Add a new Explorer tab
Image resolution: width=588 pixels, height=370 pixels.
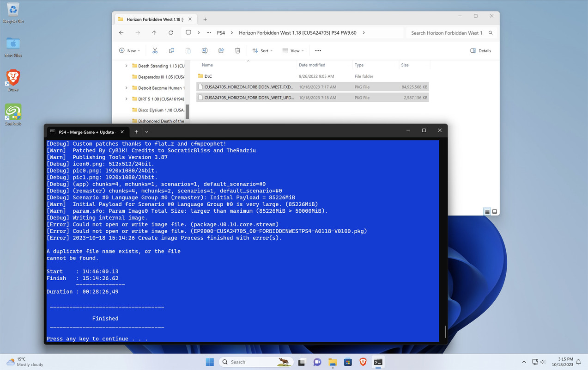pyautogui.click(x=205, y=19)
